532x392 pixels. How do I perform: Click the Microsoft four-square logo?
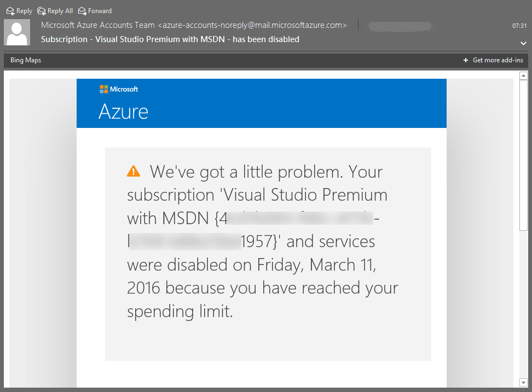click(x=103, y=89)
